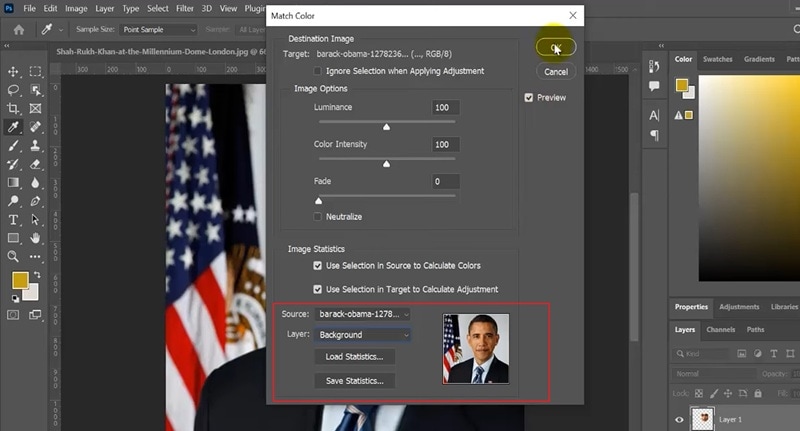This screenshot has height=431, width=800.
Task: Select the Gradient tool
Action: tap(13, 183)
